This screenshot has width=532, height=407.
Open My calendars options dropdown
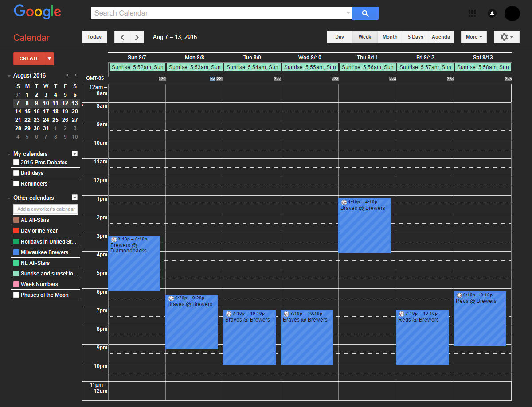(x=74, y=154)
